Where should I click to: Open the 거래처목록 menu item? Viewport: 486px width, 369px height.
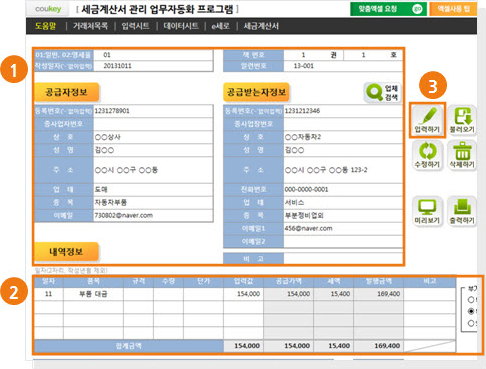pos(90,26)
